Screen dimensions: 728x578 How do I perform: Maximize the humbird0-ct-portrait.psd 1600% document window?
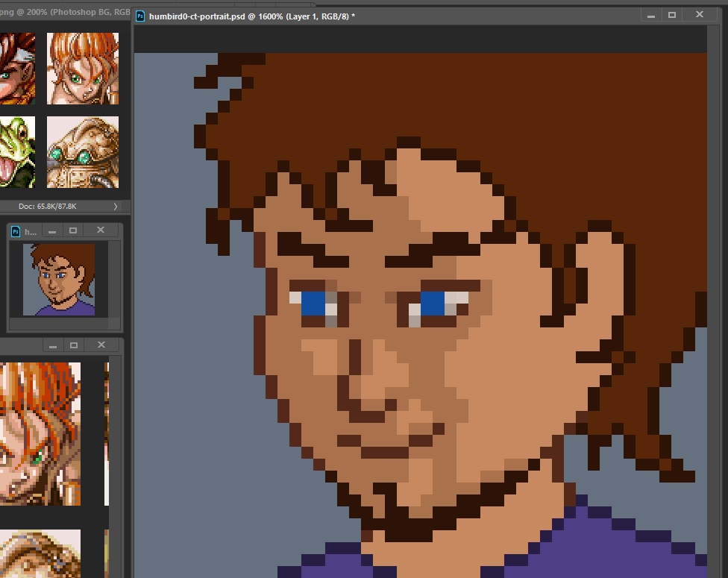pos(672,15)
